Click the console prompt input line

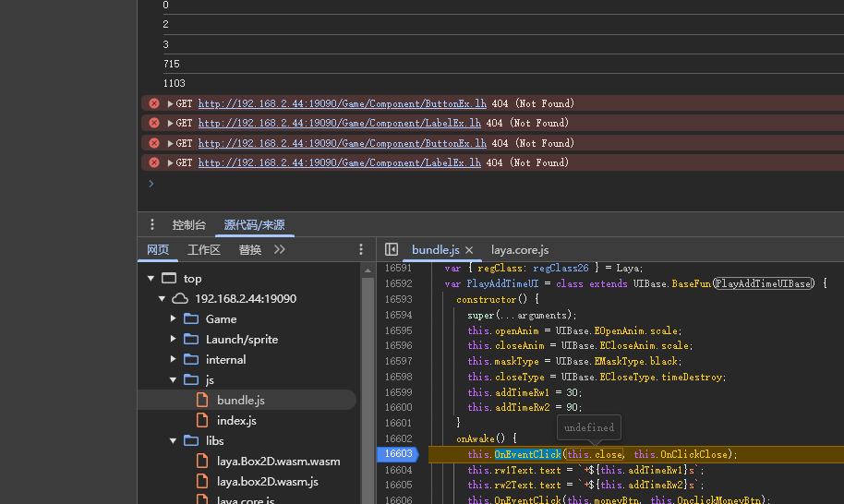coord(462,184)
